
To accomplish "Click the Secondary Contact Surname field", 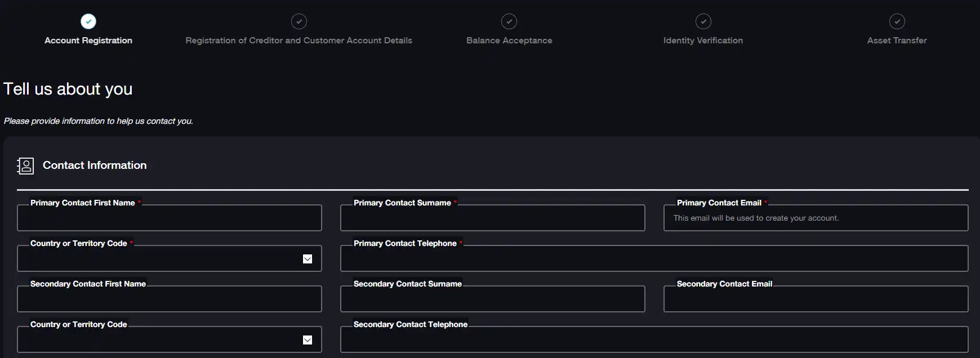I will pyautogui.click(x=492, y=299).
